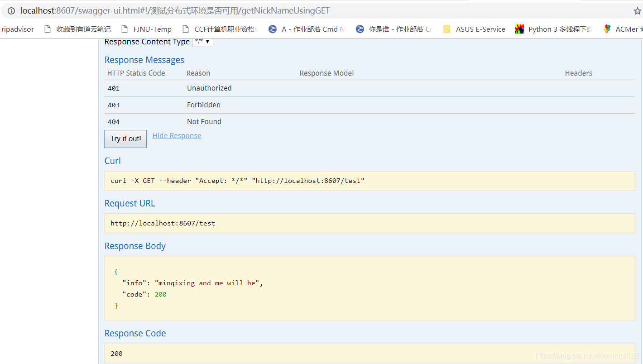The image size is (643, 364).
Task: Open the CCF计算机职业资格 bookmark
Action: point(220,29)
